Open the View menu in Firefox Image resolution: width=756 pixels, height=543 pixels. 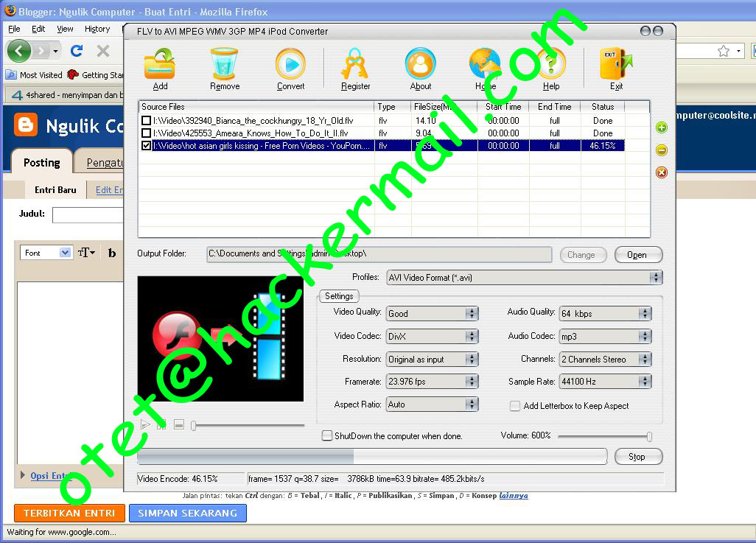[x=65, y=29]
